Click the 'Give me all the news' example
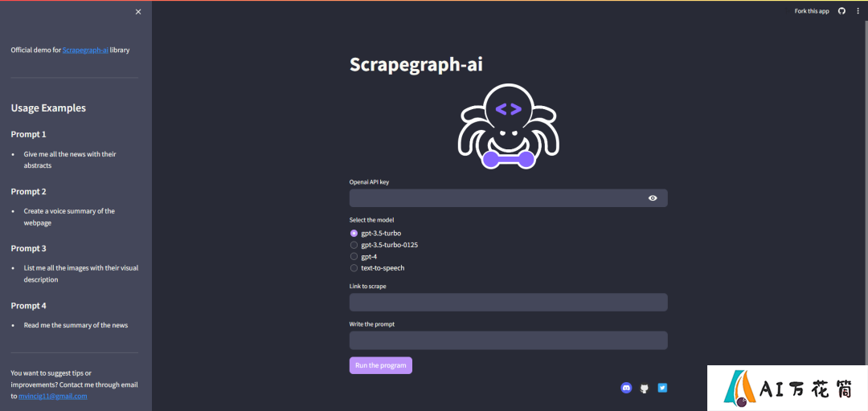Screen dimensions: 868x411 [70, 160]
